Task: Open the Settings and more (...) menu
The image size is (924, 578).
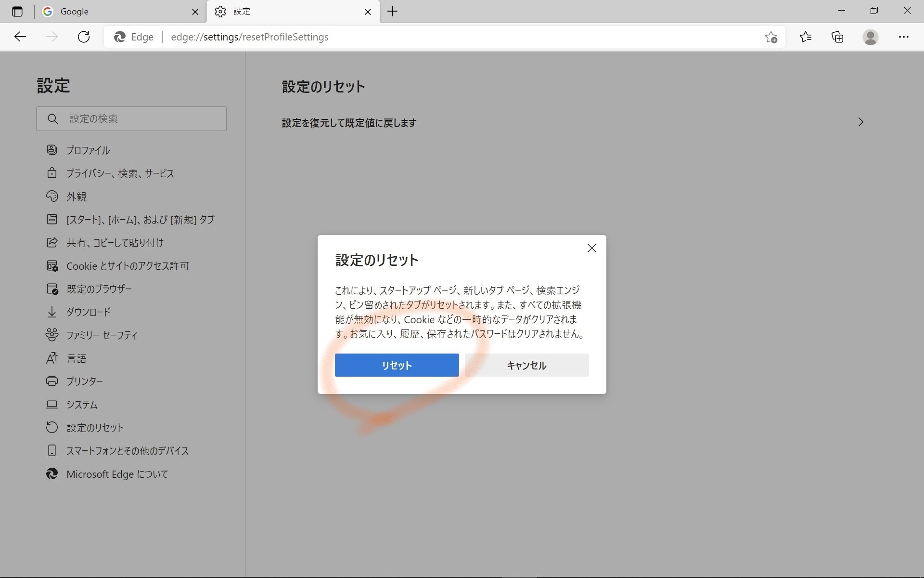Action: tap(904, 37)
